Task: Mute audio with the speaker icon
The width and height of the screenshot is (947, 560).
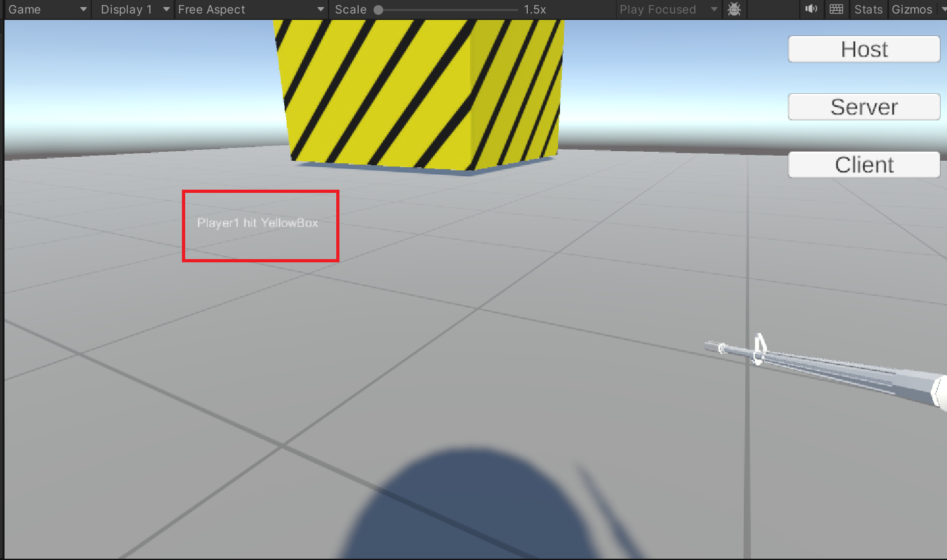Action: [811, 9]
